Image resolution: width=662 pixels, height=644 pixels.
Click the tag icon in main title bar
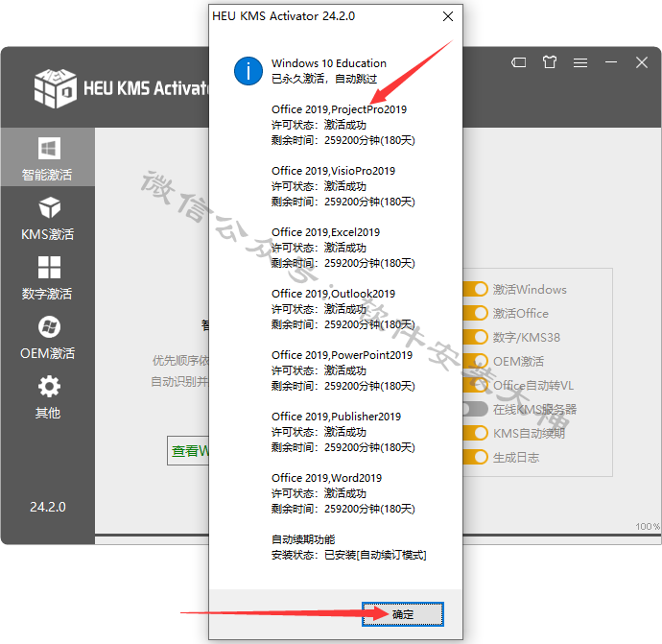[518, 63]
